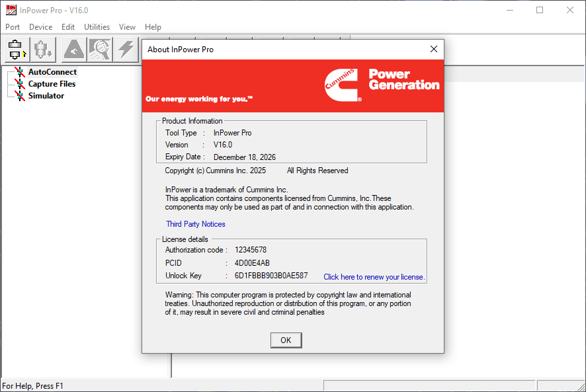Viewport: 586px width, 392px height.
Task: Click the renew your license link
Action: 374,277
